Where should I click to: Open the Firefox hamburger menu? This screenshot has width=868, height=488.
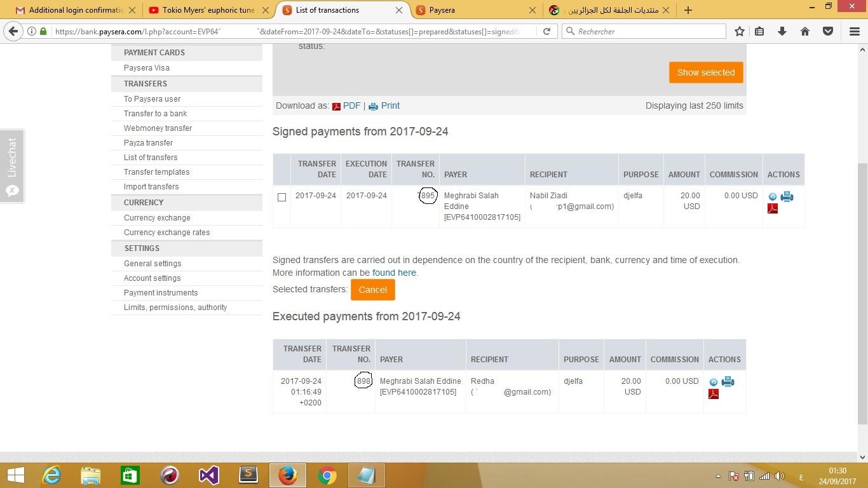click(855, 31)
